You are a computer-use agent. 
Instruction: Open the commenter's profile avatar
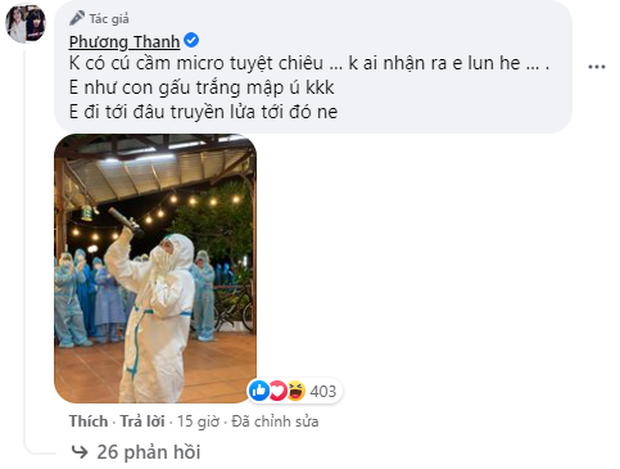coord(26,24)
